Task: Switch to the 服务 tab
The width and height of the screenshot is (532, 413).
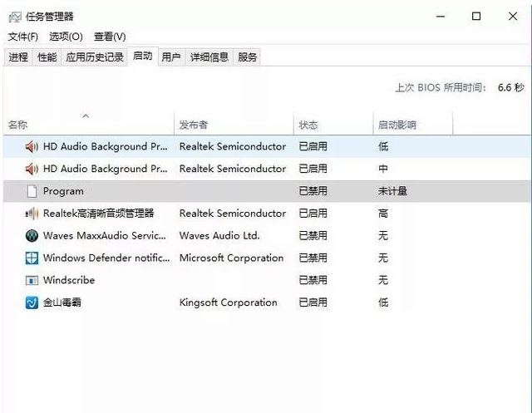Action: 248,57
